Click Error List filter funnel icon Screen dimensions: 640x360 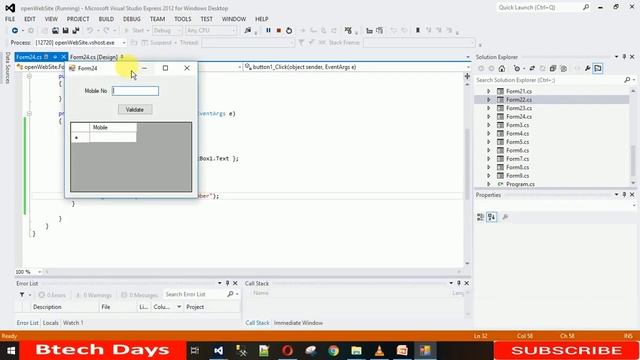22,294
